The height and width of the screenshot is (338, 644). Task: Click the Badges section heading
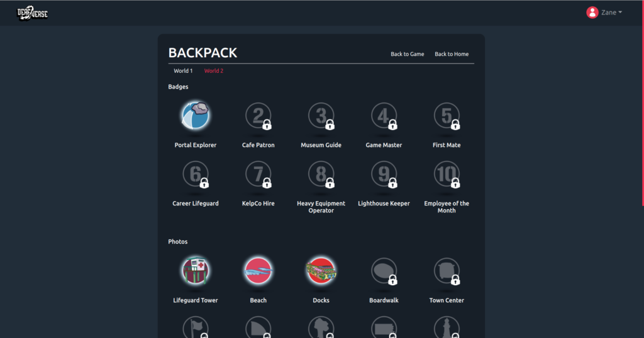point(178,87)
